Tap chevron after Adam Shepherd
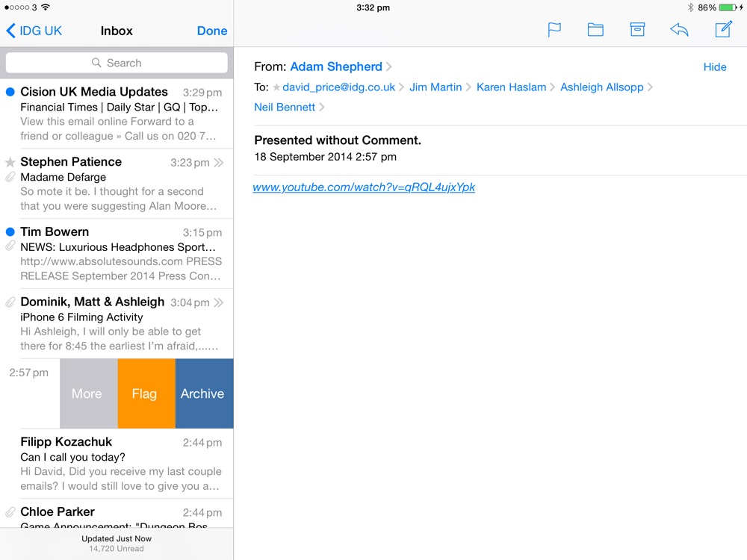 tap(388, 66)
